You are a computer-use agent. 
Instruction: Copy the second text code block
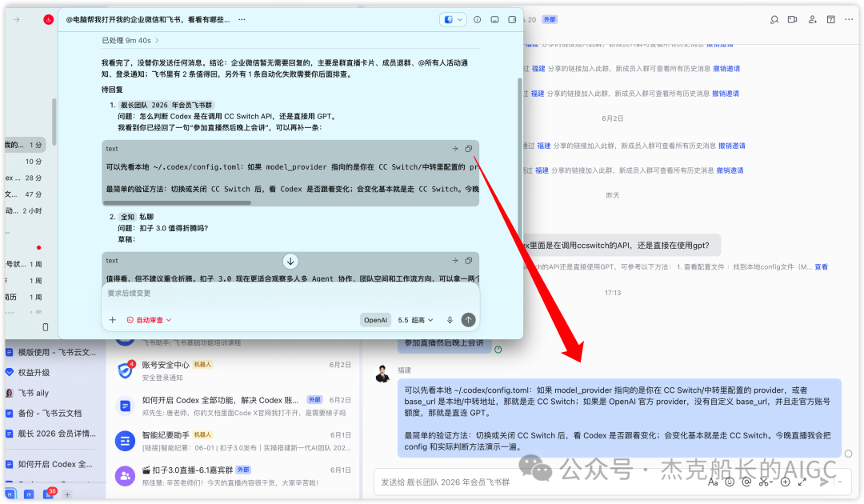point(468,261)
